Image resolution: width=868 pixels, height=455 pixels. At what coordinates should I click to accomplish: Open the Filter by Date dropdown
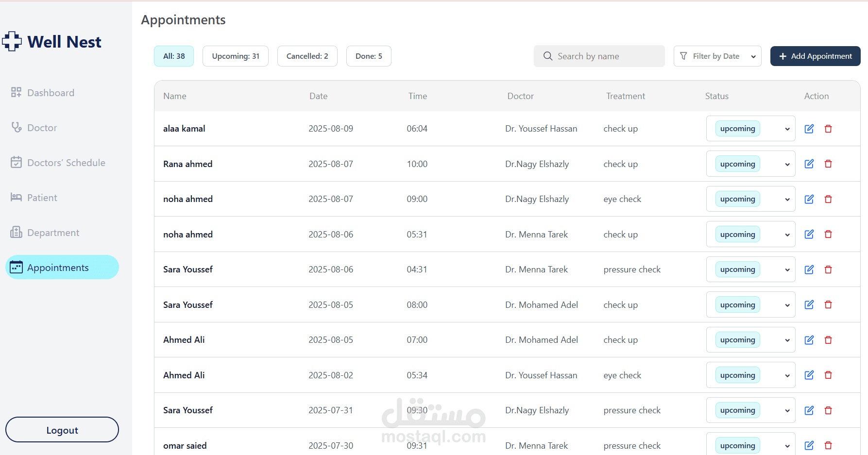pos(717,56)
